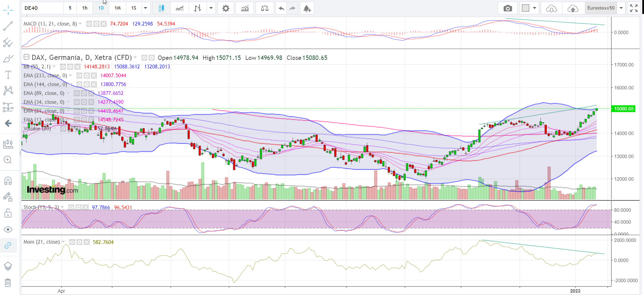Screen dimensions: 644x295
Task: Select the forecast and measure tool
Action: (x=8, y=107)
